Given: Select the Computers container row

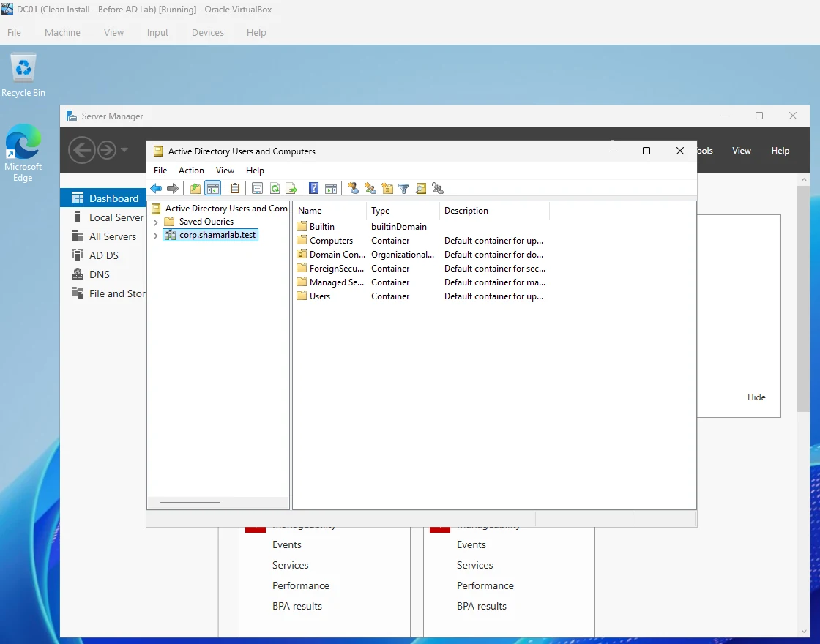Looking at the screenshot, I should pos(421,241).
